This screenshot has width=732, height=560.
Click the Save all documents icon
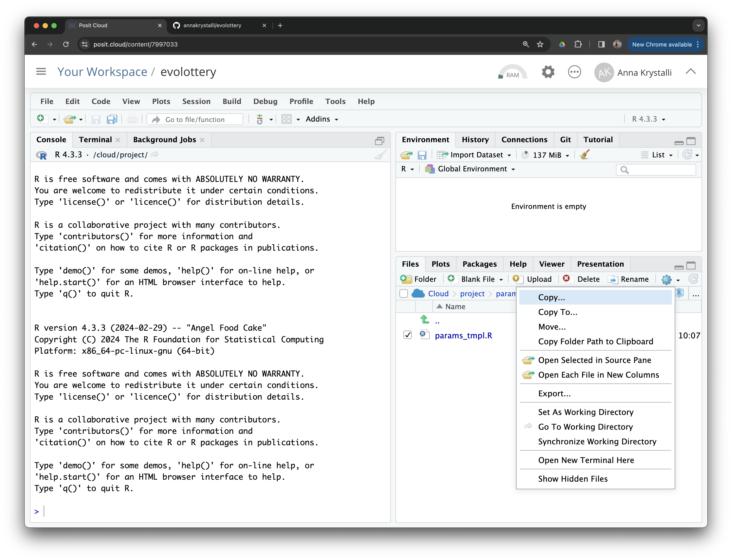point(112,119)
